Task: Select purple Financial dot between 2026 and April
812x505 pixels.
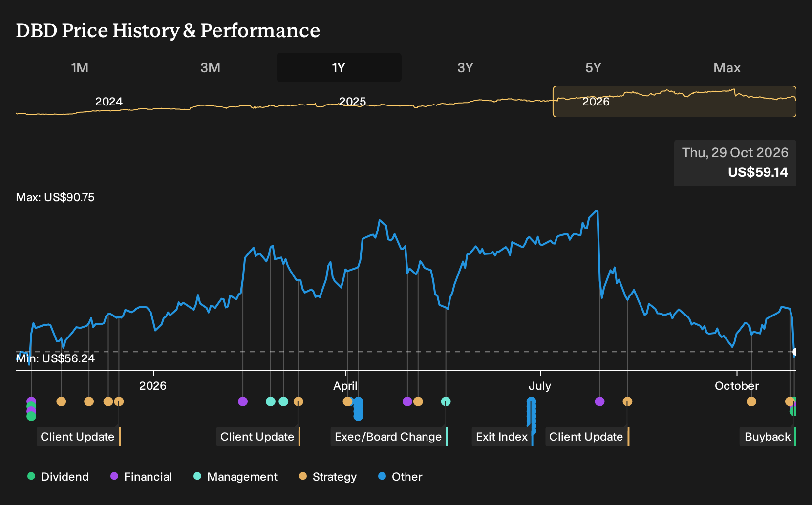Action: 243,401
